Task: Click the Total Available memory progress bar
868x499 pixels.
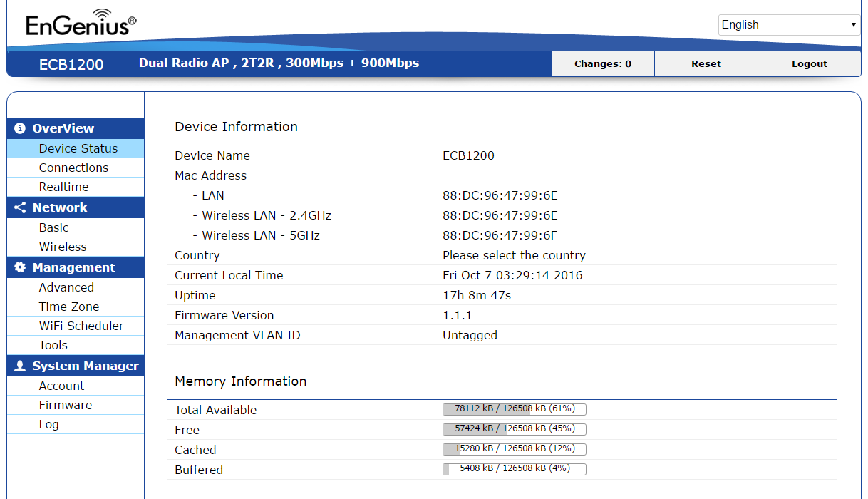Action: coord(515,409)
